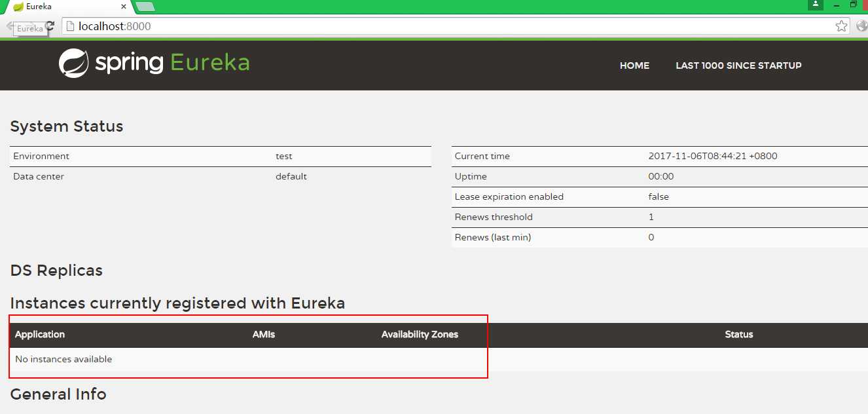Open the Chrome user profile icon
868x414 pixels.
coord(815,5)
